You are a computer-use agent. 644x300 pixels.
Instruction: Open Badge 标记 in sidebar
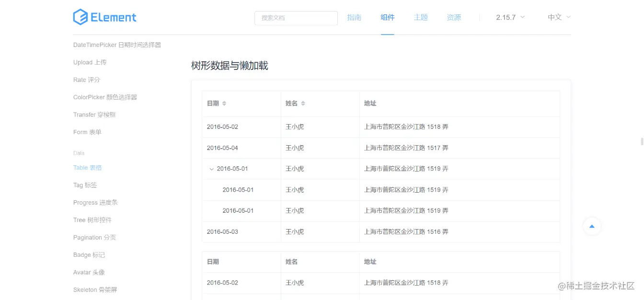(89, 255)
